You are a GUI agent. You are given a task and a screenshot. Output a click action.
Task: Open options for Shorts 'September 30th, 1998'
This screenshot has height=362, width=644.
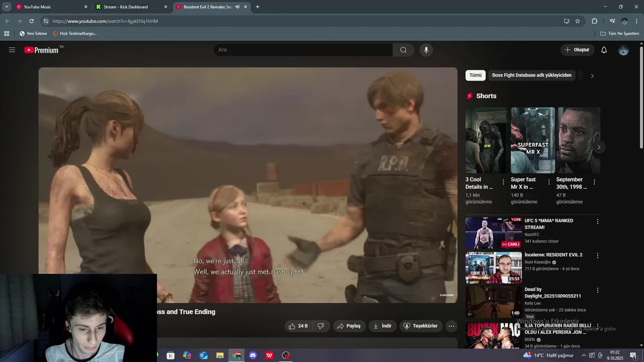(594, 182)
